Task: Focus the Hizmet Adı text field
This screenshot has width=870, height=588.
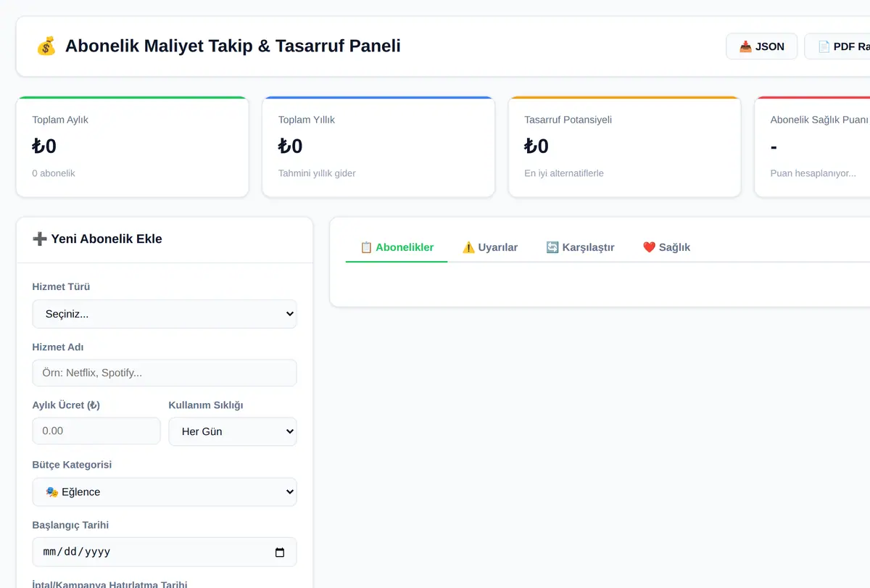Action: tap(165, 373)
